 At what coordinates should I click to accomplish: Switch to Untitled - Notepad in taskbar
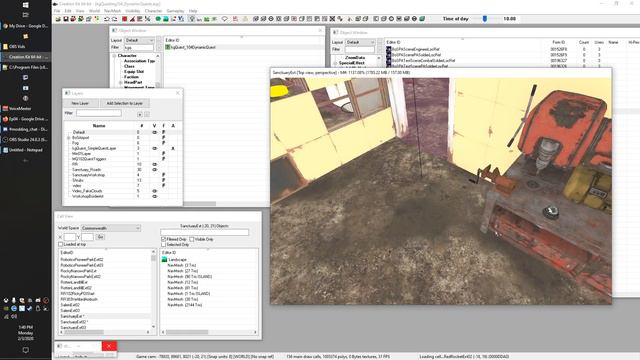point(26,150)
